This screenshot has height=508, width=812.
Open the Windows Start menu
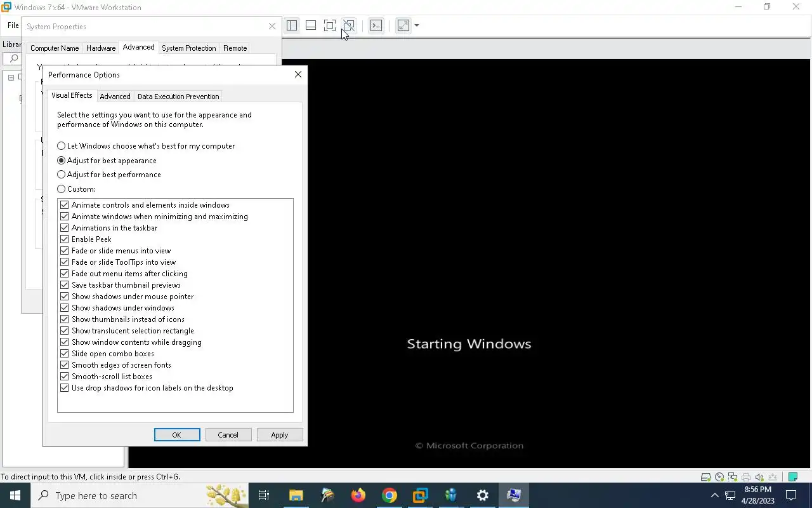15,495
